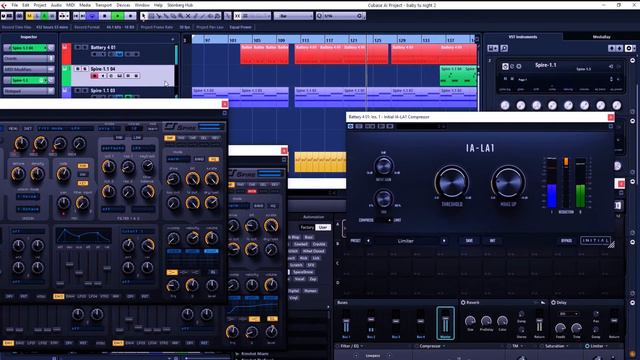Open the Transport menu
The height and width of the screenshot is (360, 640).
coord(103,5)
